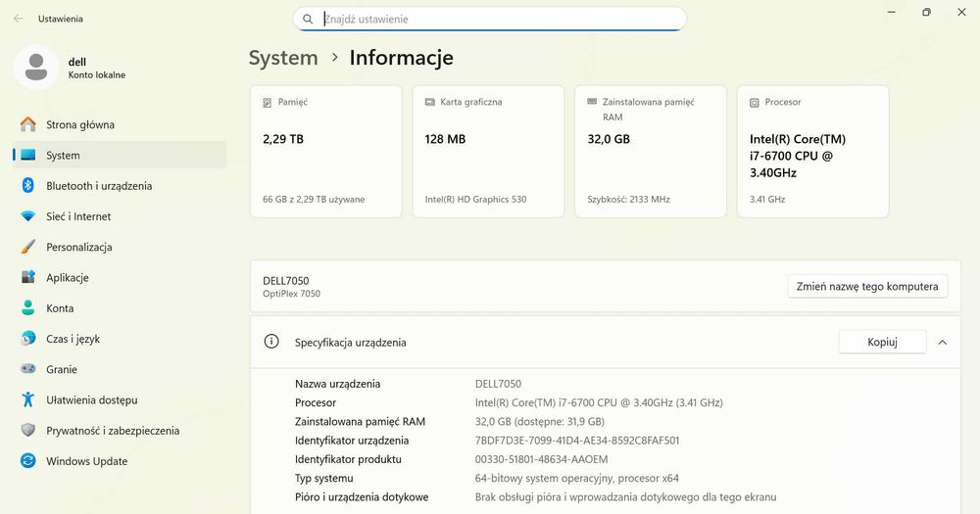Click the System breadcrumb link
Viewport: 980px width, 514px height.
point(283,58)
